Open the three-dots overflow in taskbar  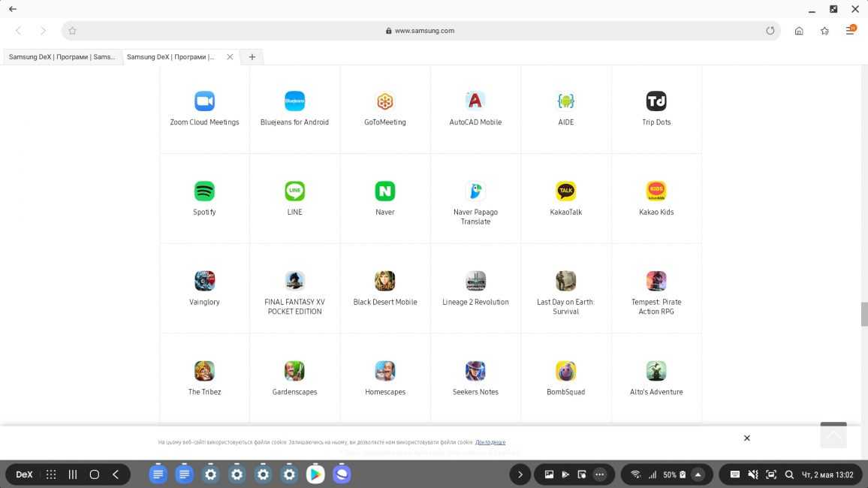[x=599, y=474]
